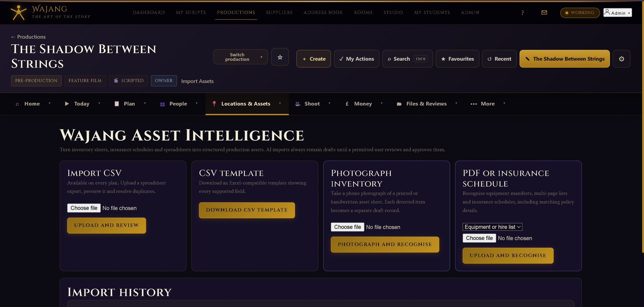Screen dimensions: 644x307
Task: Click the Locations & Assets pin icon
Action: click(214, 104)
